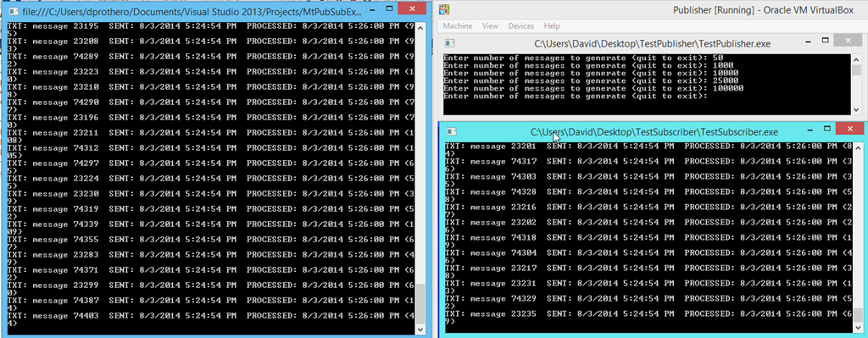This screenshot has width=868, height=338.
Task: Click scroll-down arrow in TestPublisher console
Action: tap(857, 111)
